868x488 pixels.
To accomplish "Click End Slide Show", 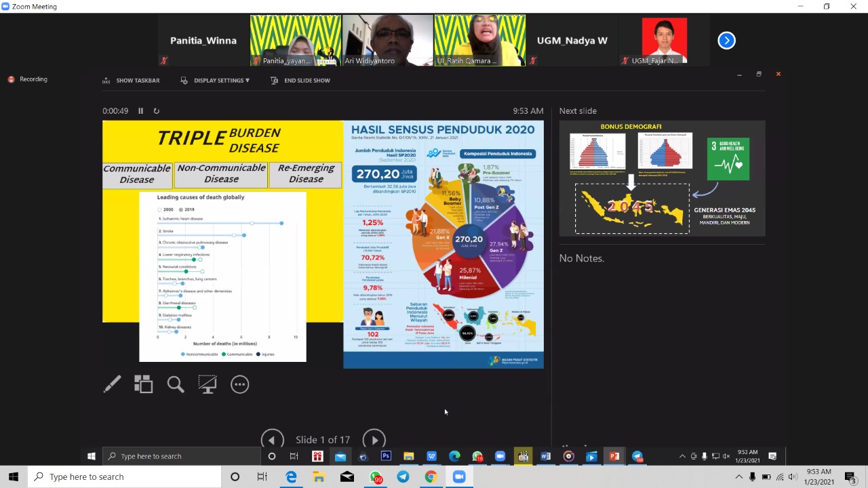I will pos(300,81).
